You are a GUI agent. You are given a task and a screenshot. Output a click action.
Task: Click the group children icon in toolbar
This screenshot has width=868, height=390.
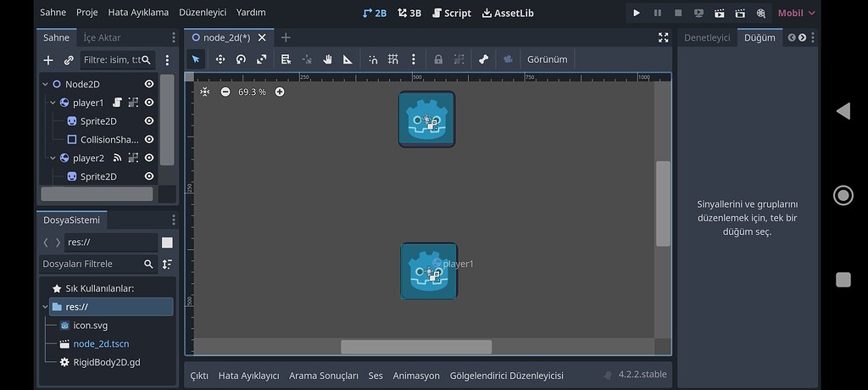(x=459, y=59)
